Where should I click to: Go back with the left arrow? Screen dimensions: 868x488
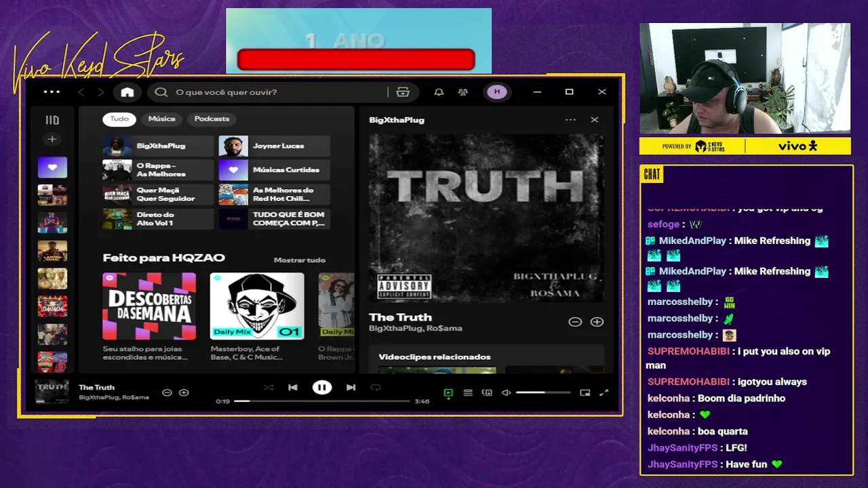pyautogui.click(x=81, y=92)
